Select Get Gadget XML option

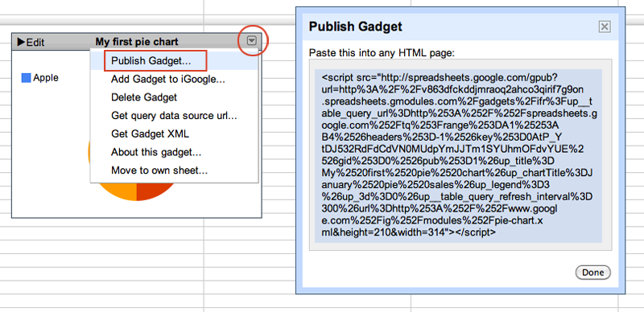[x=150, y=133]
